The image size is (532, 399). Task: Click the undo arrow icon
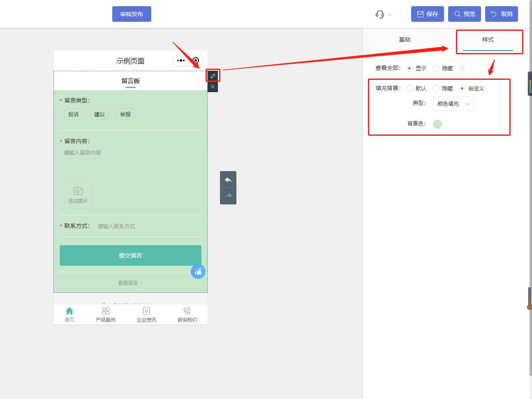pos(228,179)
